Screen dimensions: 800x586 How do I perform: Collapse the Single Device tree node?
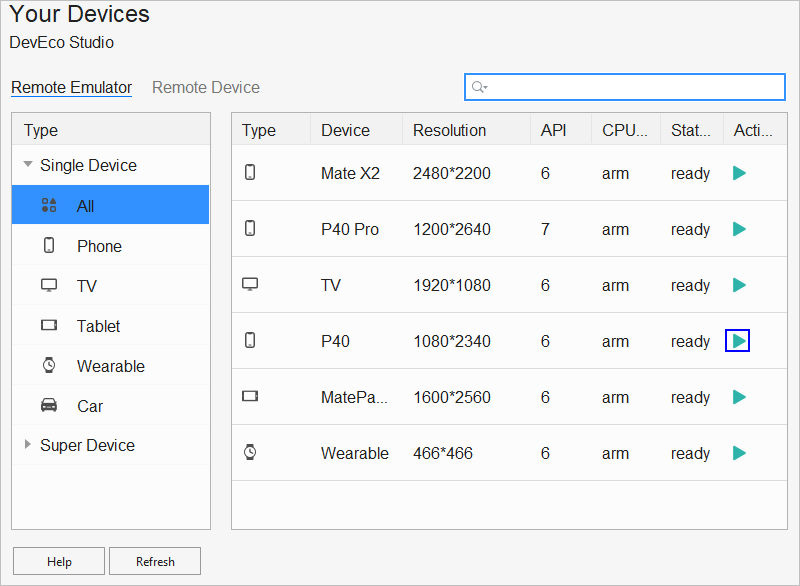28,165
